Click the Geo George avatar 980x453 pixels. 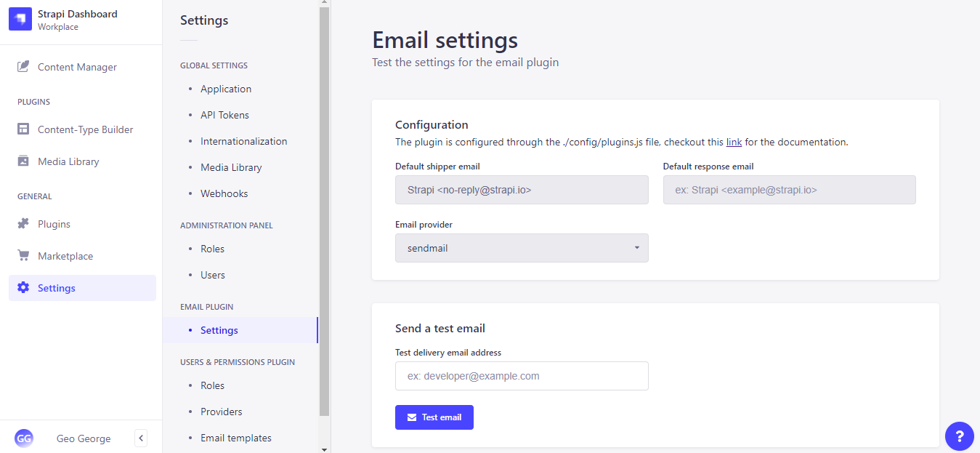24,438
